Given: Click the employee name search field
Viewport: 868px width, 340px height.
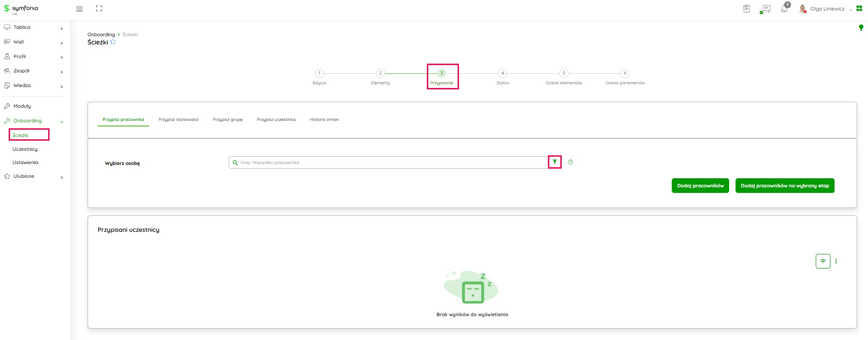Looking at the screenshot, I should 390,163.
